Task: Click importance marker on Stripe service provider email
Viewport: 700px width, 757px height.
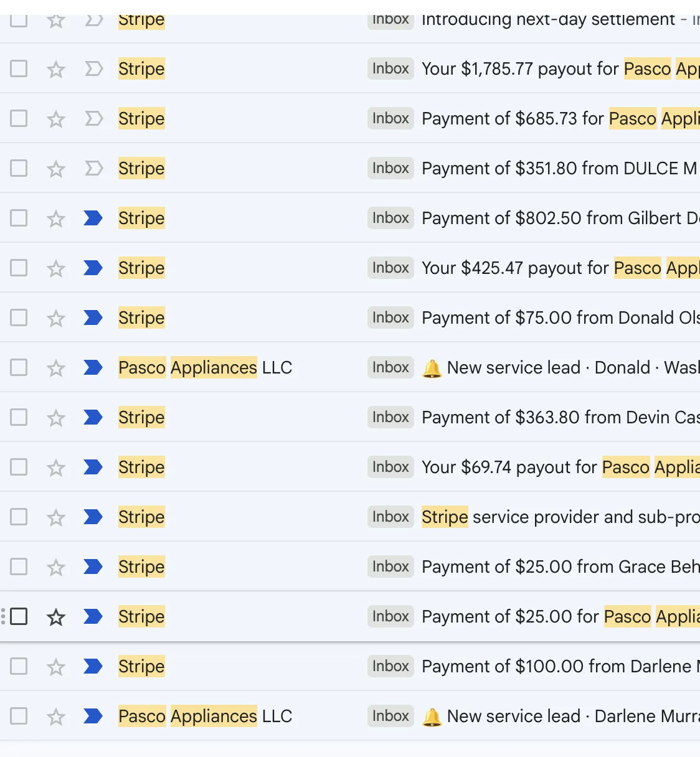Action: [93, 517]
